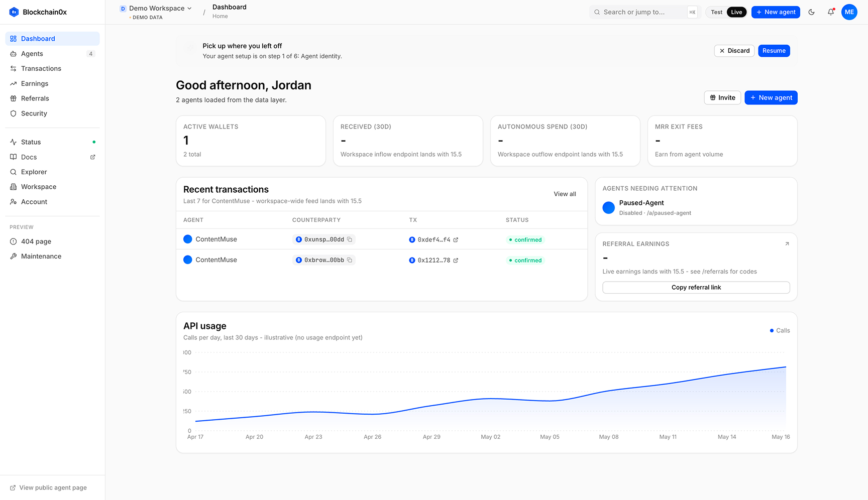Viewport: 868px width, 500px height.
Task: View all recent transactions
Action: pyautogui.click(x=565, y=194)
